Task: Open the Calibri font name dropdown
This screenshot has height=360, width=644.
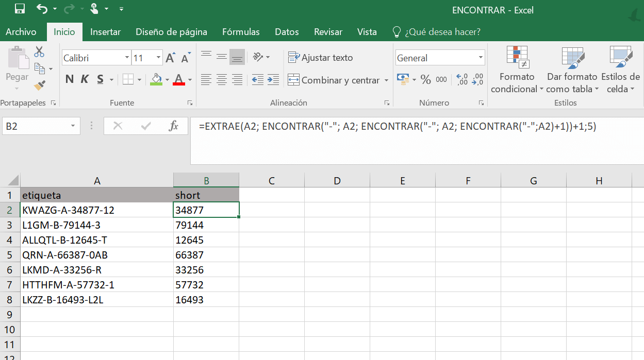Action: pos(127,58)
